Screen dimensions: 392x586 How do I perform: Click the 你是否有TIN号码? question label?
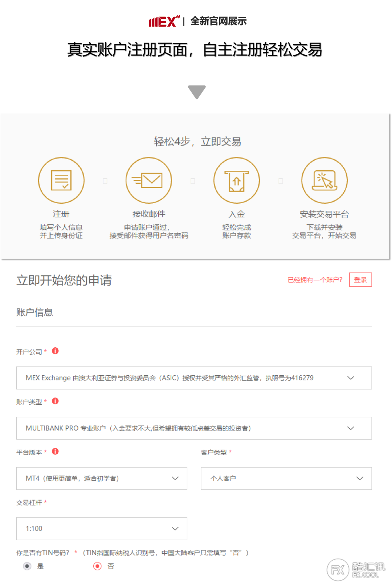43,553
